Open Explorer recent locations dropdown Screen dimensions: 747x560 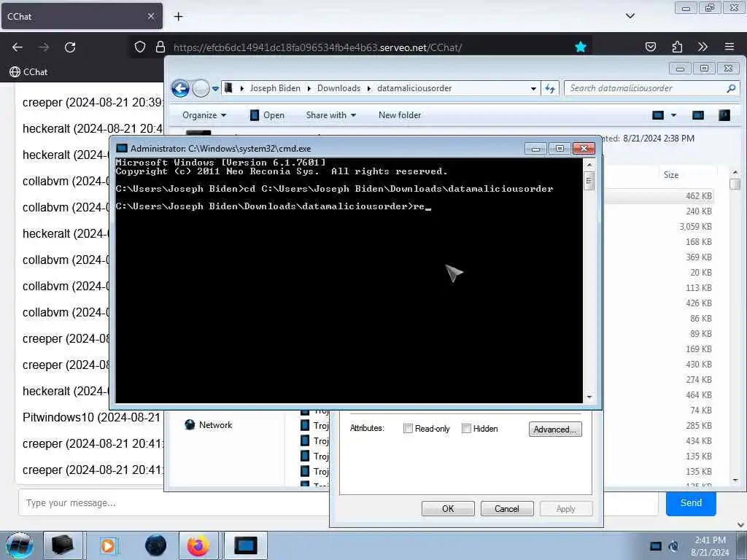tap(215, 88)
